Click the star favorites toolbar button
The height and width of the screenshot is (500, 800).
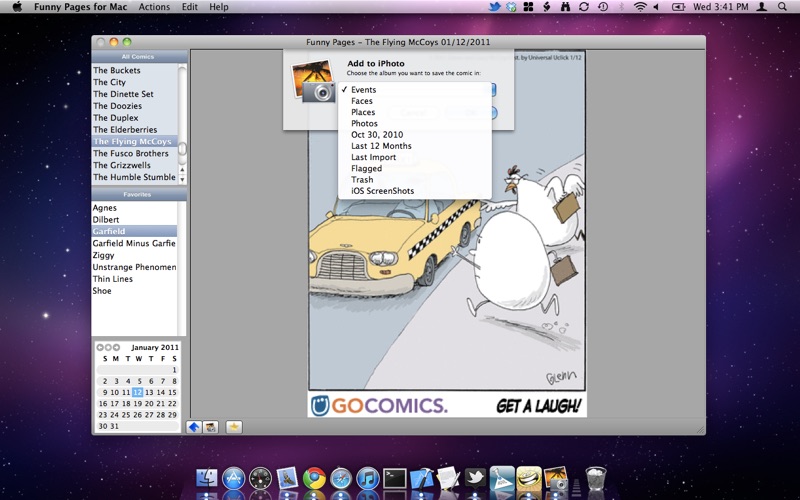click(234, 427)
